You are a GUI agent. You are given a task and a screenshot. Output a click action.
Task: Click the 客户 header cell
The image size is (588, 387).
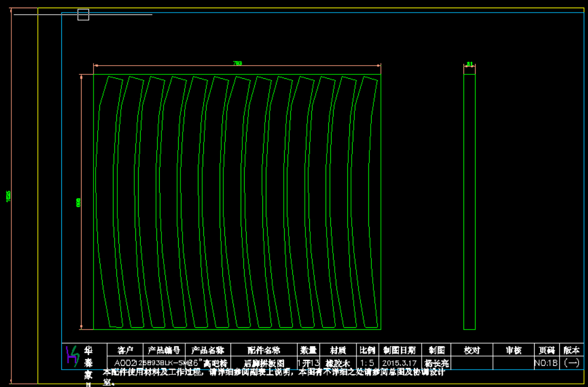coord(125,350)
